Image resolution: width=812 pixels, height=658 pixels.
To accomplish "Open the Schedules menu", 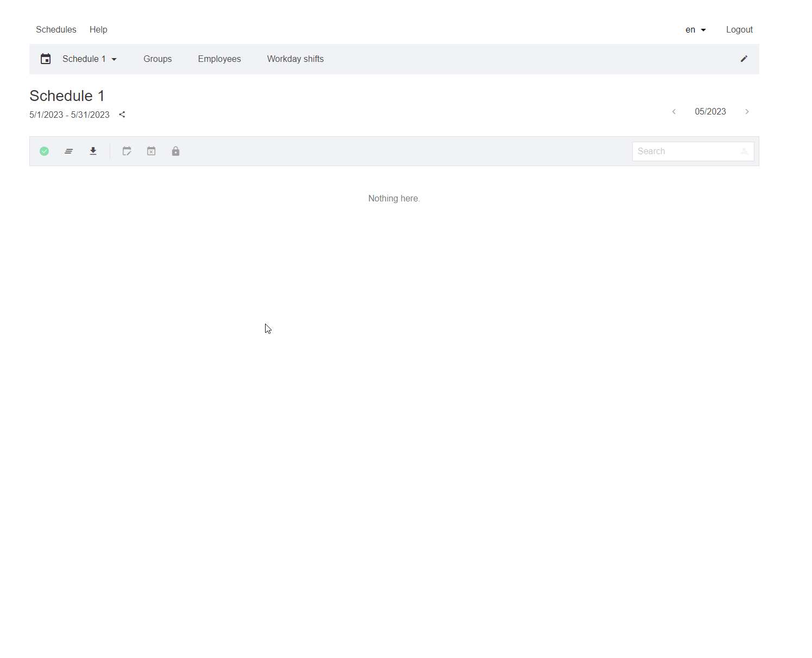I will pyautogui.click(x=56, y=30).
